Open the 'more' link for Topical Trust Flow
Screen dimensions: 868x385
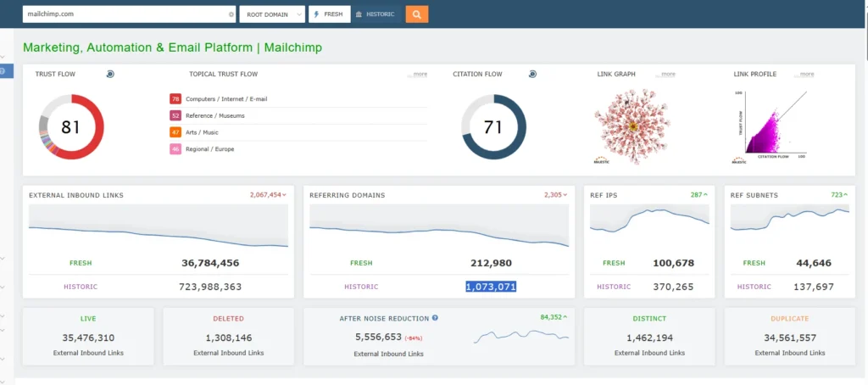click(420, 75)
